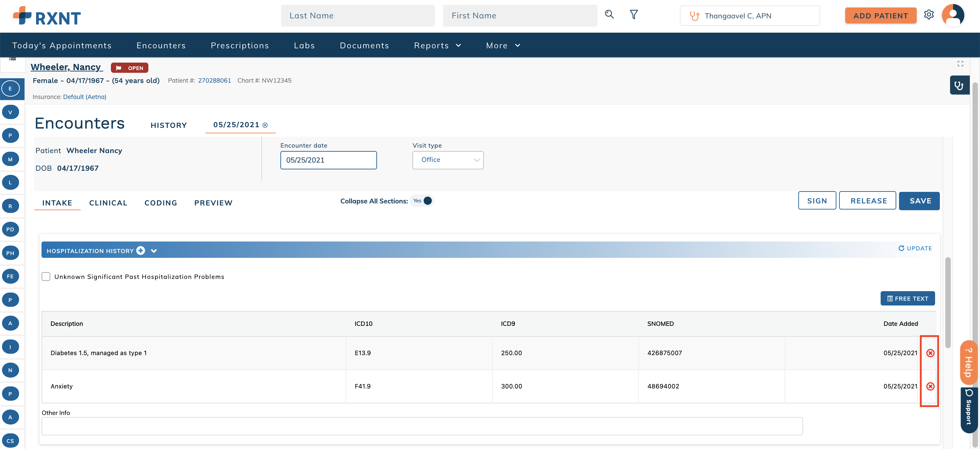Switch to the CLINICAL tab
The height and width of the screenshot is (449, 980).
(108, 203)
